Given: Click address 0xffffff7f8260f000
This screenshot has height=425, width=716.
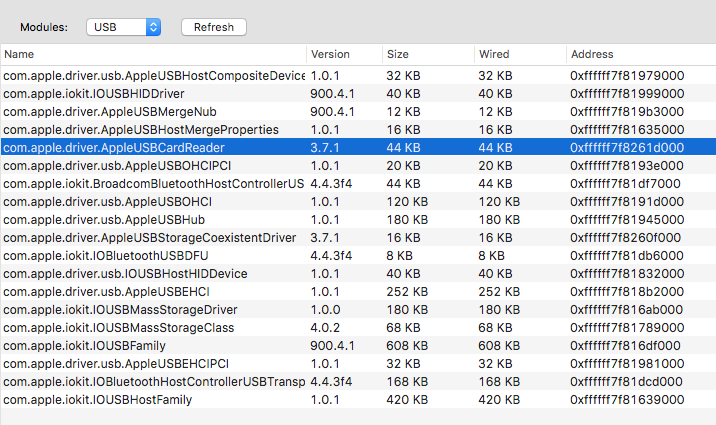Looking at the screenshot, I should pyautogui.click(x=625, y=238).
